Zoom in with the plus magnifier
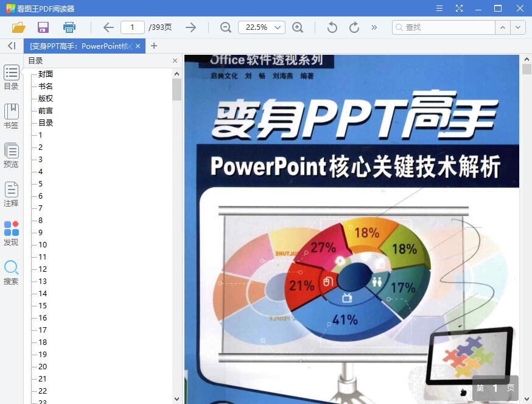 [298, 27]
